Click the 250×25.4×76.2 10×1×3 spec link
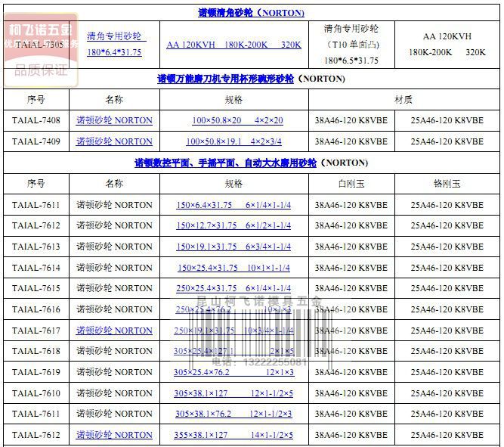Screen dimensions: 504x447 pos(233,309)
